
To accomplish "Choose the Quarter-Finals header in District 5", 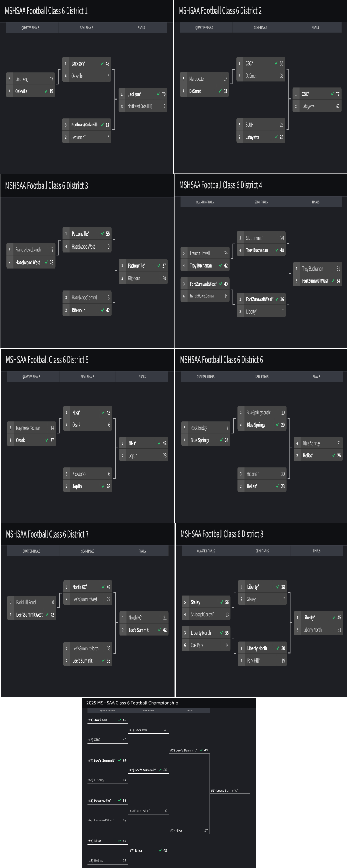I will coord(31,376).
